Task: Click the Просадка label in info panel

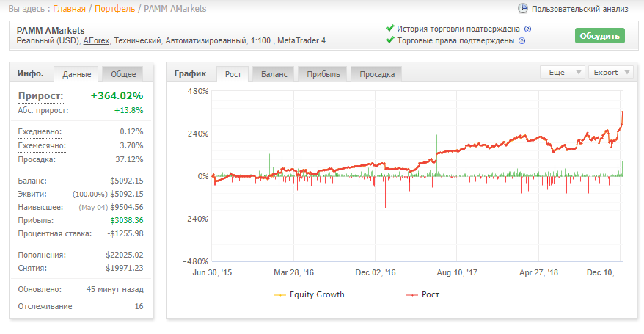Action: (37, 159)
